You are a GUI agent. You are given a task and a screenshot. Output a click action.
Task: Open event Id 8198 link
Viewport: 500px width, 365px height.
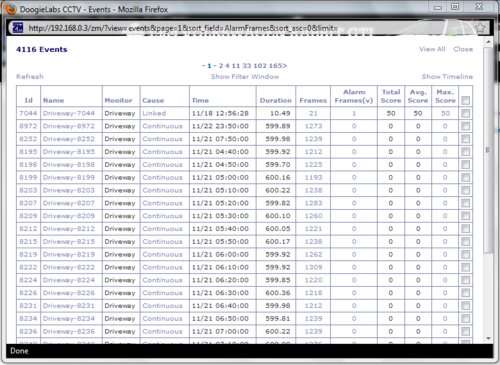[x=28, y=165]
